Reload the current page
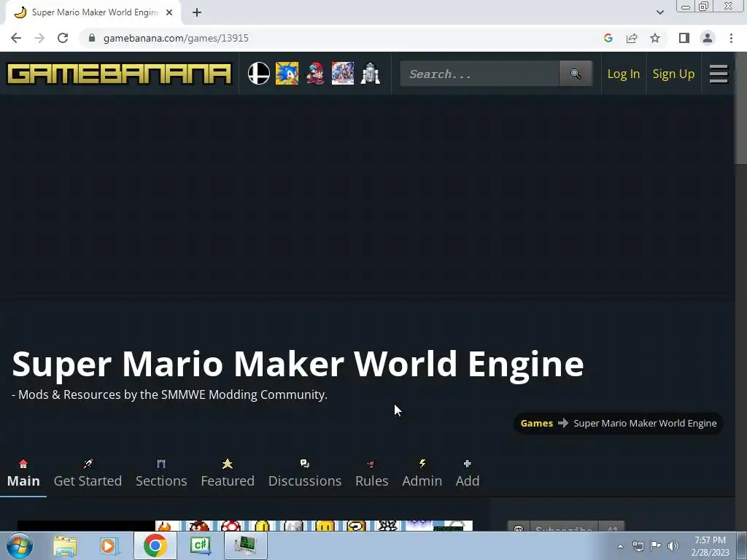The height and width of the screenshot is (560, 747). [63, 38]
